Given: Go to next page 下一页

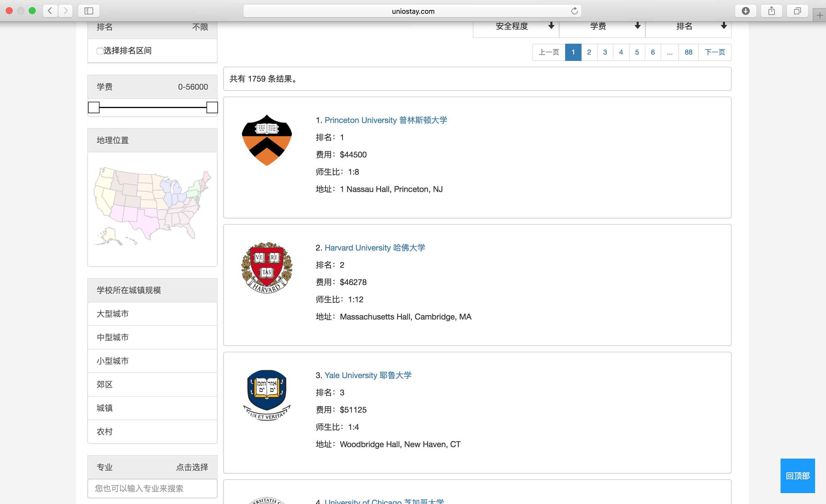Looking at the screenshot, I should (715, 52).
